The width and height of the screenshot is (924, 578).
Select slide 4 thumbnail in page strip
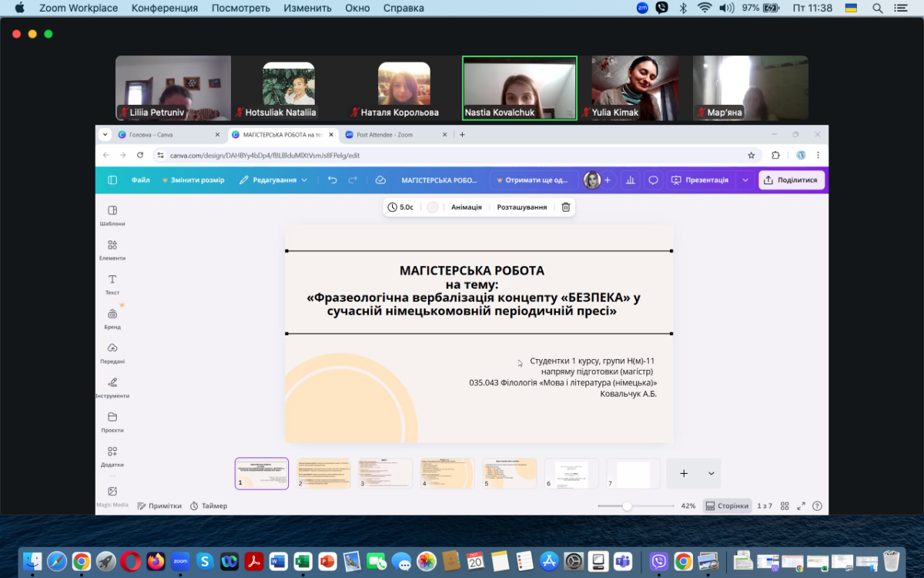pyautogui.click(x=447, y=473)
